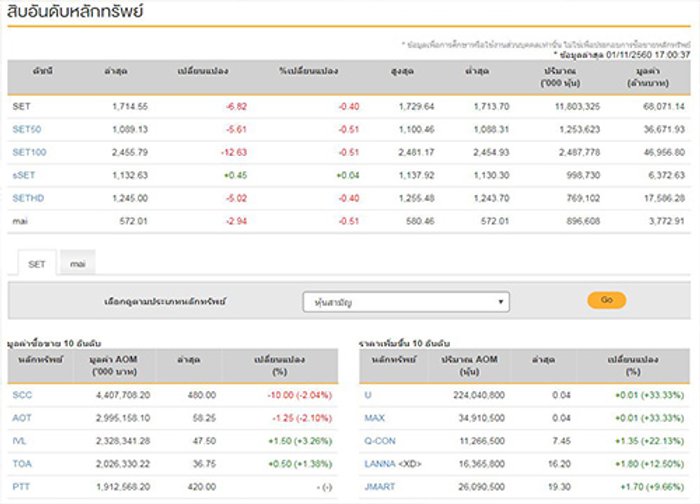Select the SET row label
Image resolution: width=700 pixels, height=504 pixels.
[x=21, y=106]
